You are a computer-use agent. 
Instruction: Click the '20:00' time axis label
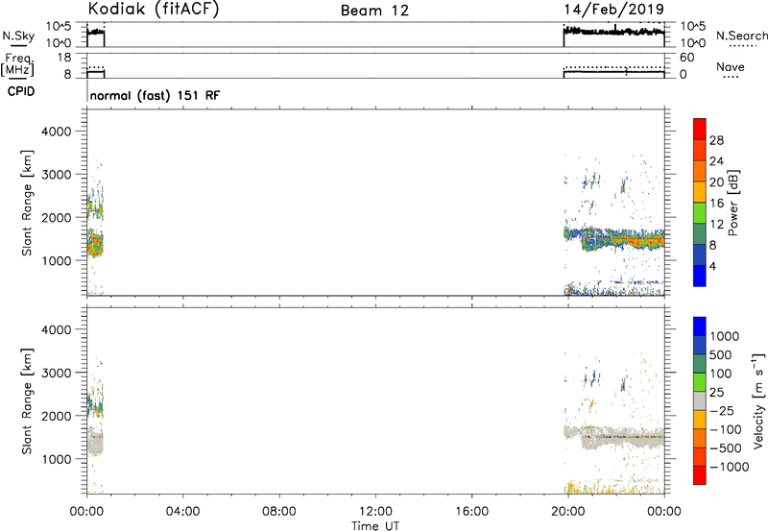click(567, 512)
